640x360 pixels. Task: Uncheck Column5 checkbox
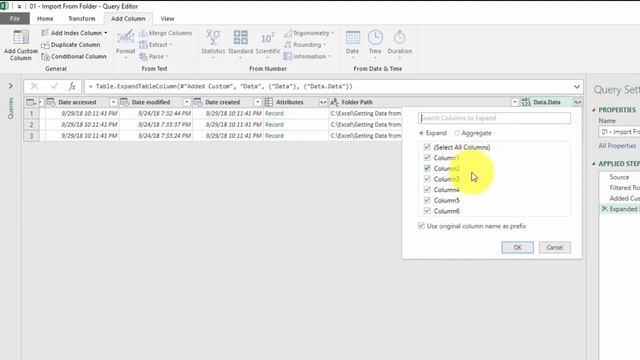427,200
